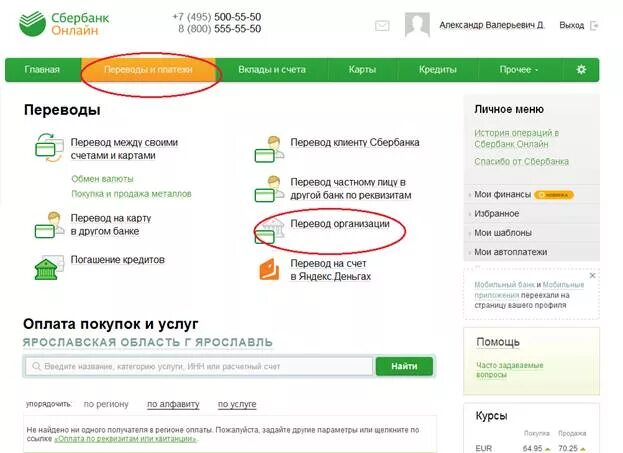Switch to the Карты tab
This screenshot has width=623, height=453.
362,70
